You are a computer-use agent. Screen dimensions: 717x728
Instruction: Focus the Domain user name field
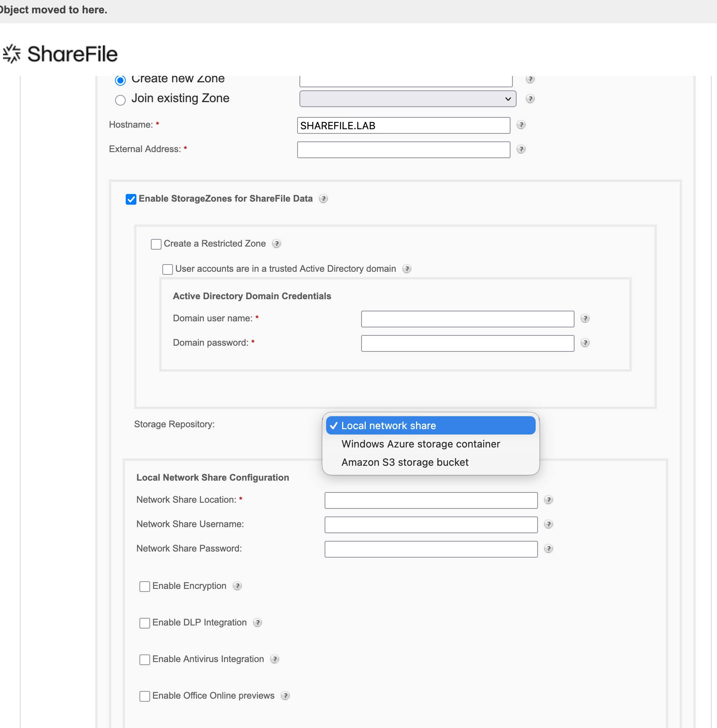pos(468,319)
